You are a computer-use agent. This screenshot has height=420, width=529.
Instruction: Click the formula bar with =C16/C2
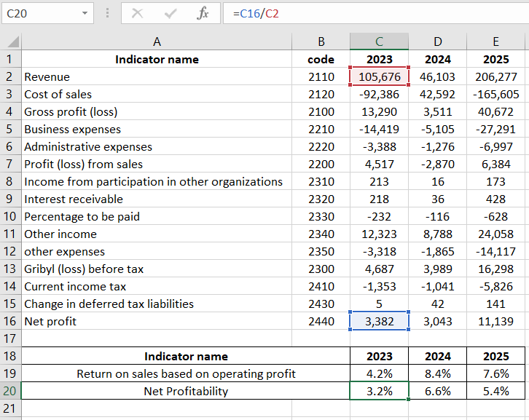pos(376,14)
